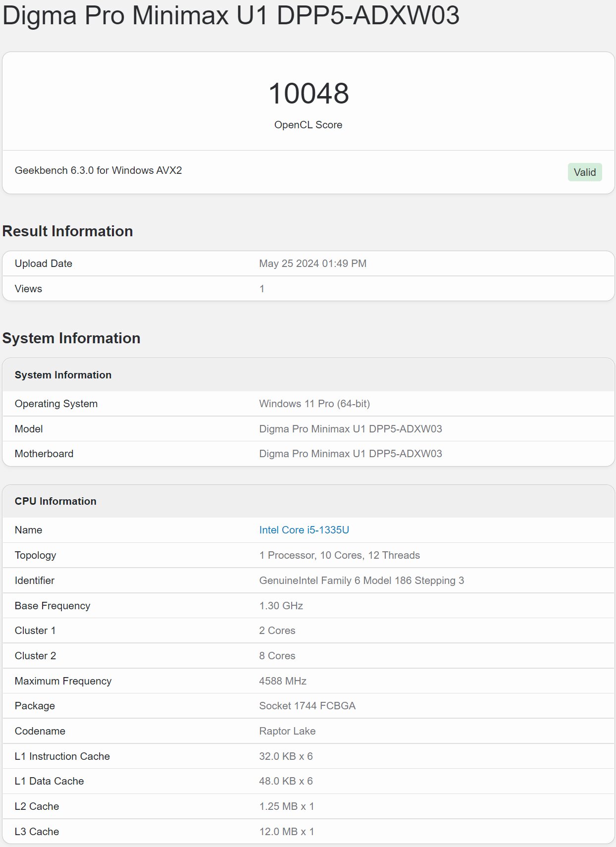Click the Cluster 2 label
The image size is (616, 847).
tap(35, 656)
